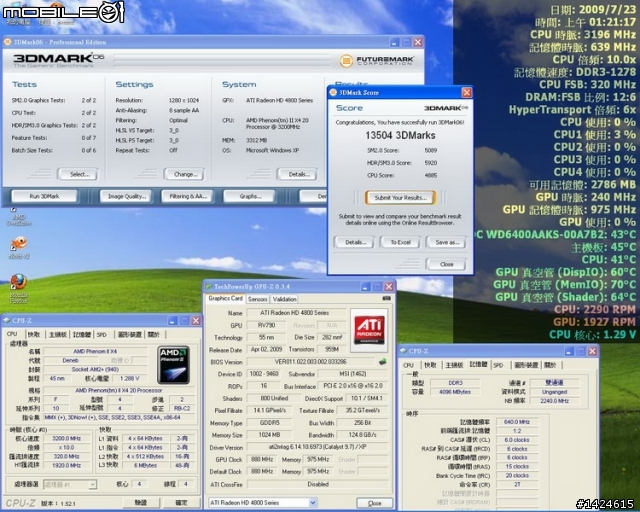Open 關於 tab in CPU-Z memory window
Image resolution: width=640 pixels, height=512 pixels.
(550, 365)
